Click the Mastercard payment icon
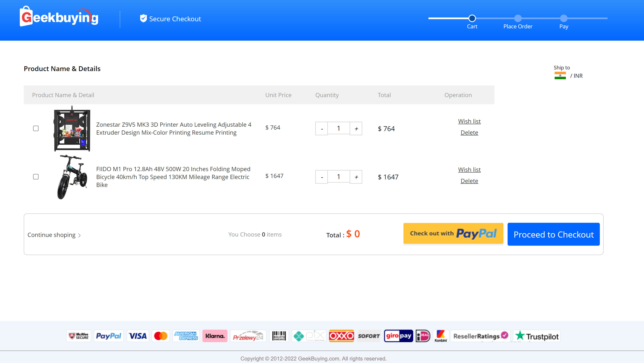 coord(161,336)
